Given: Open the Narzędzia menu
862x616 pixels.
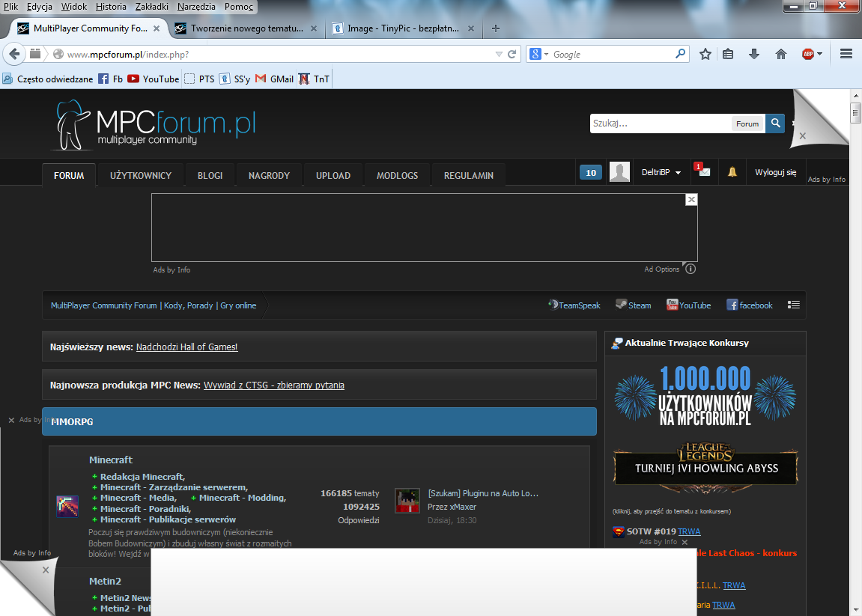Looking at the screenshot, I should (196, 7).
